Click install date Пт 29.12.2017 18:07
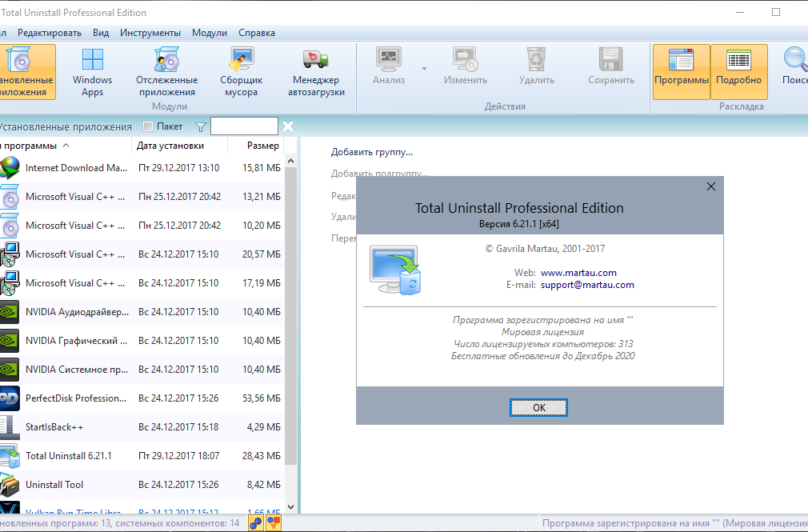Viewport: 808px width, 532px height. 179,456
